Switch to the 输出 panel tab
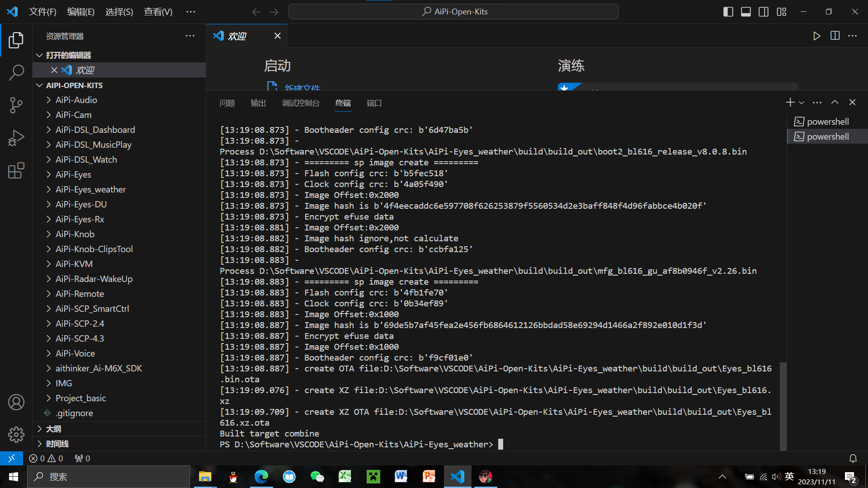 coord(258,103)
